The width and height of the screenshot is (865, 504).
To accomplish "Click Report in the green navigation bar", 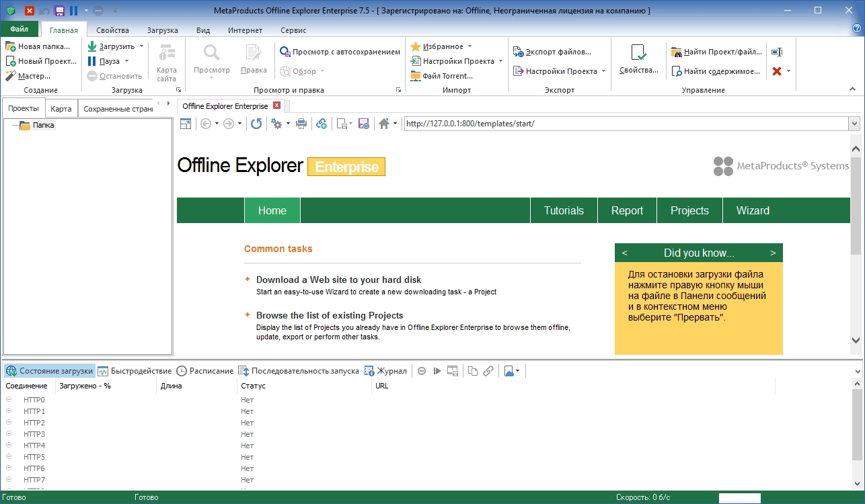I will point(627,210).
